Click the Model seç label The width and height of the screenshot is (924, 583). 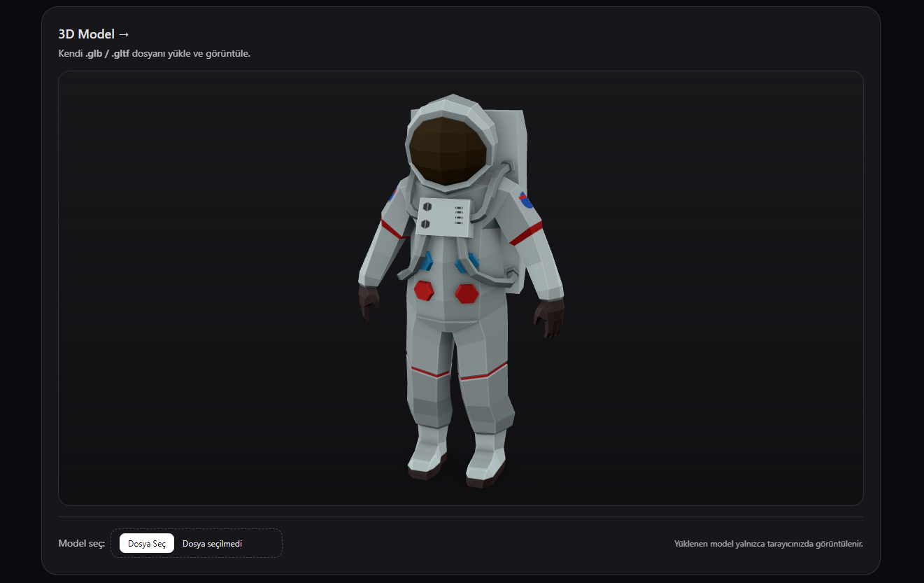pyautogui.click(x=81, y=544)
